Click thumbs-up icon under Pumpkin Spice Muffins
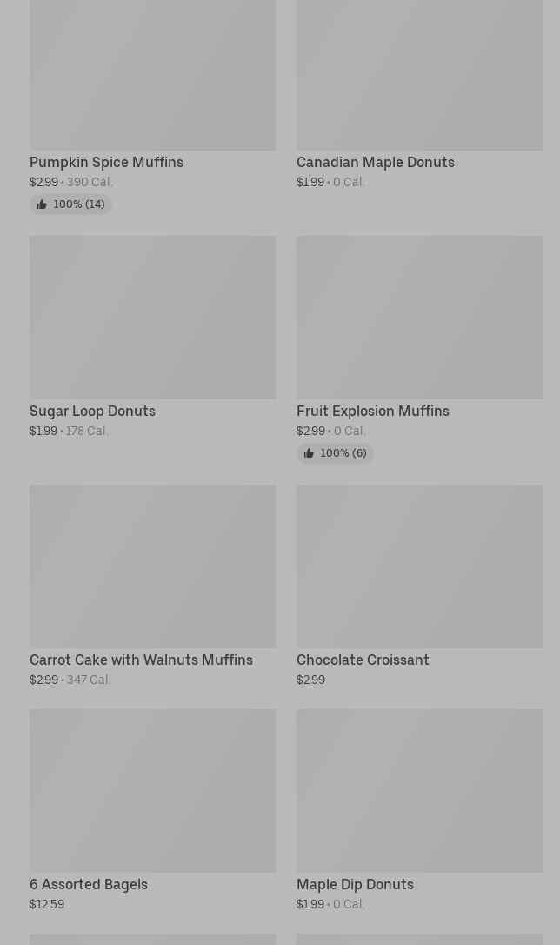This screenshot has width=560, height=945. pos(42,204)
